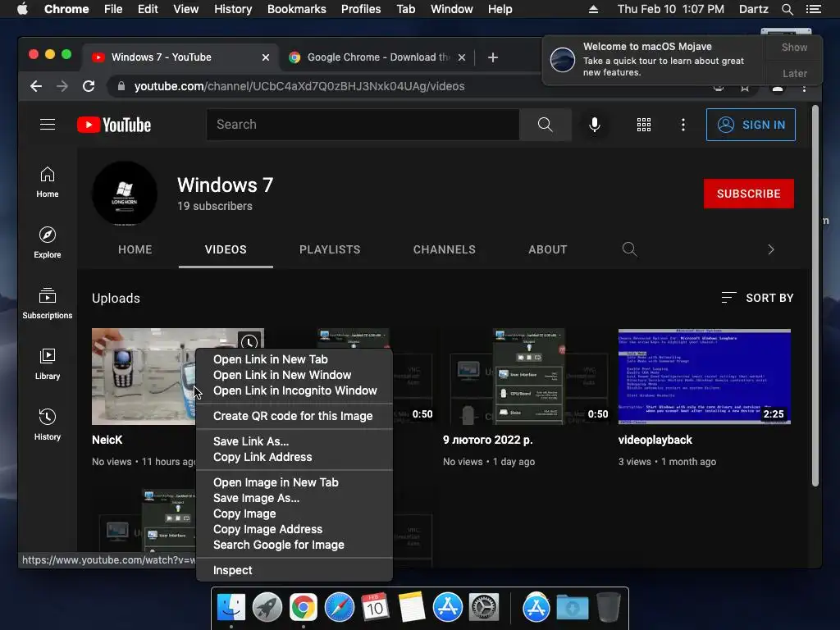Open Library in the sidebar
The image size is (840, 630).
pos(48,364)
